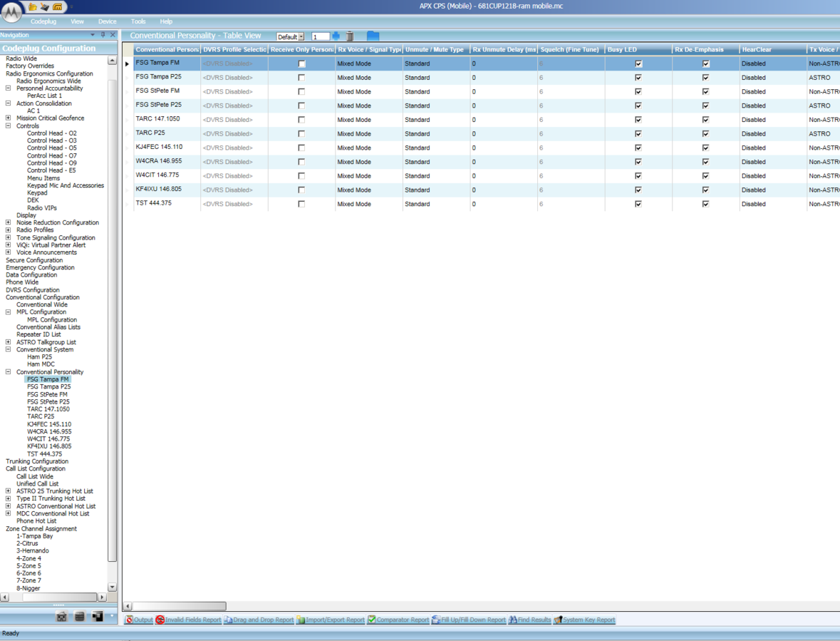Click the trash can delete icon
The width and height of the screenshot is (840, 641).
pos(350,36)
